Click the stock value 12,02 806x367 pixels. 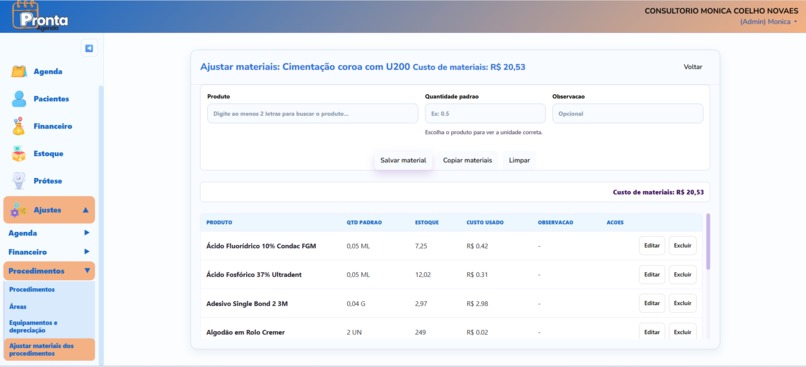click(x=423, y=274)
